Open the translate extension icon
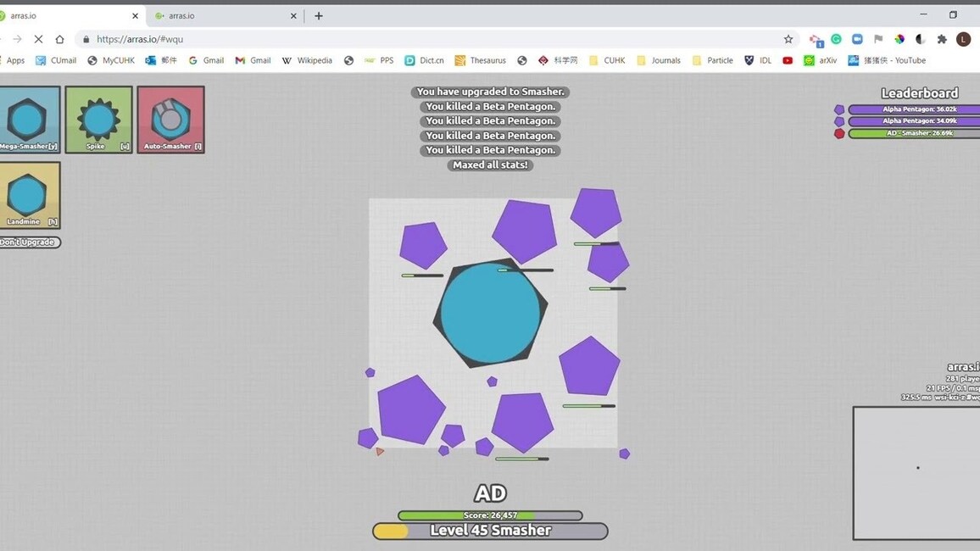Screen dimensions: 980x551 pos(816,40)
